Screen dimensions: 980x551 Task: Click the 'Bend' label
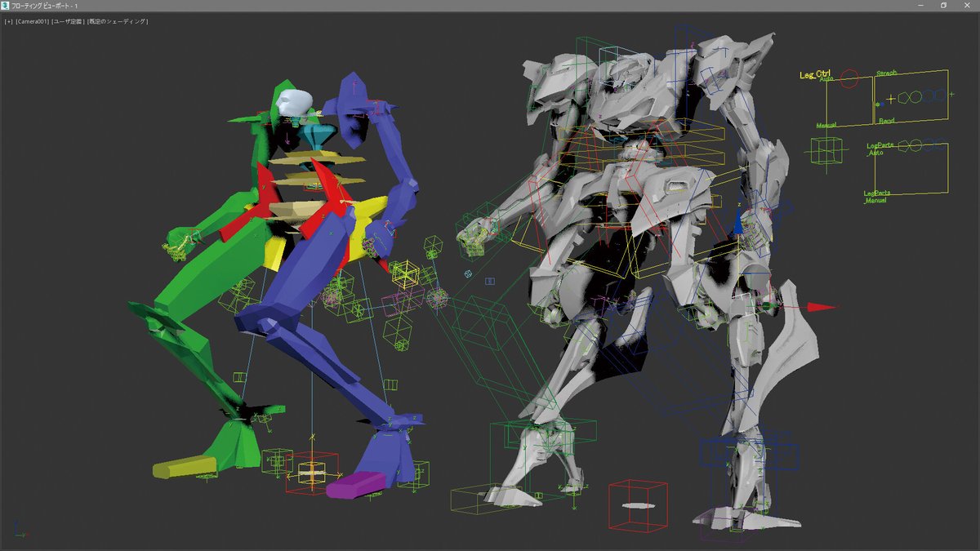coord(887,121)
